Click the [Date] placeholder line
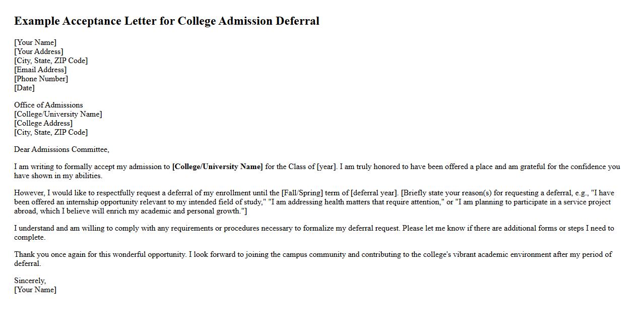The width and height of the screenshot is (644, 328). pyautogui.click(x=24, y=88)
